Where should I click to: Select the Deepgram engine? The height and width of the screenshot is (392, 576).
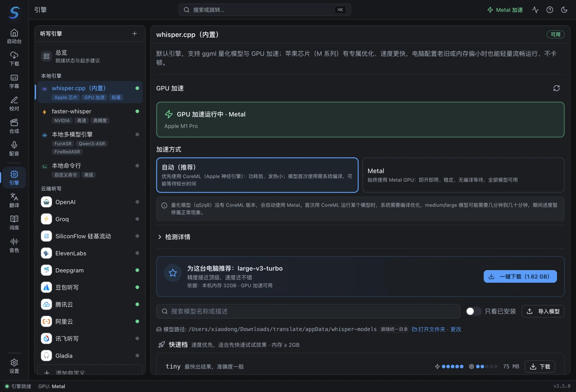pyautogui.click(x=90, y=270)
